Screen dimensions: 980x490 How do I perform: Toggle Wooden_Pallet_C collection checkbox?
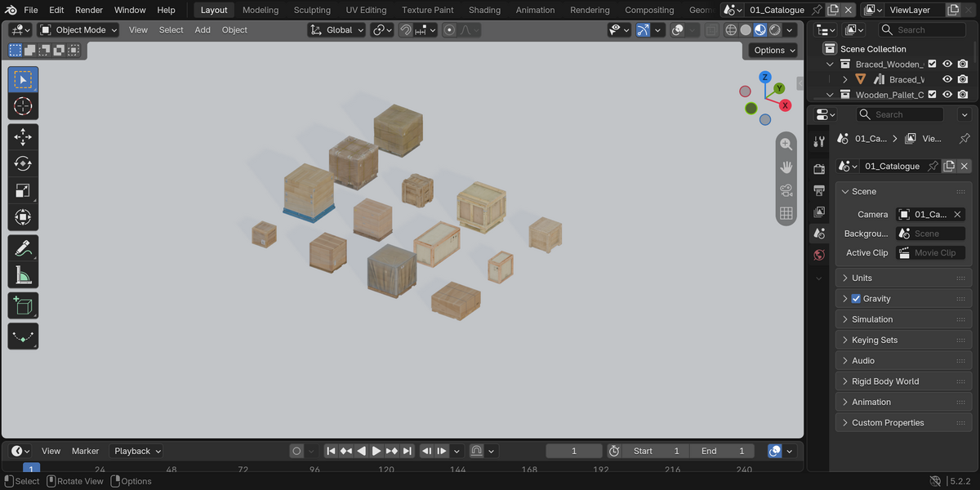[932, 95]
